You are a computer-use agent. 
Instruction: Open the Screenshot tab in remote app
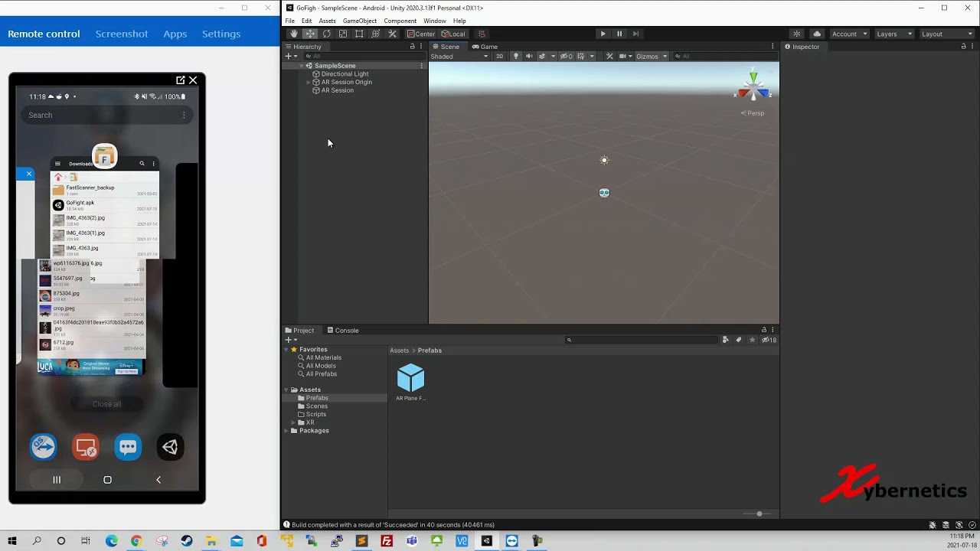pos(122,34)
